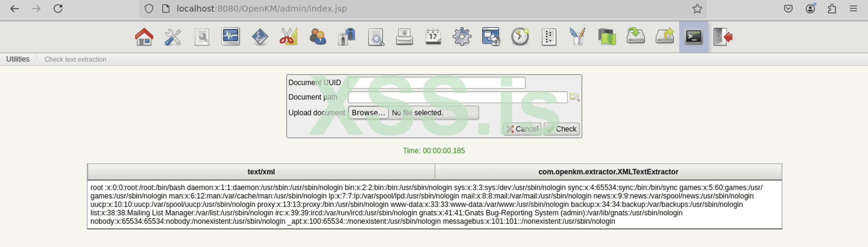The height and width of the screenshot is (247, 868).
Task: Click the Check text extraction breadcrumb
Action: pos(75,59)
